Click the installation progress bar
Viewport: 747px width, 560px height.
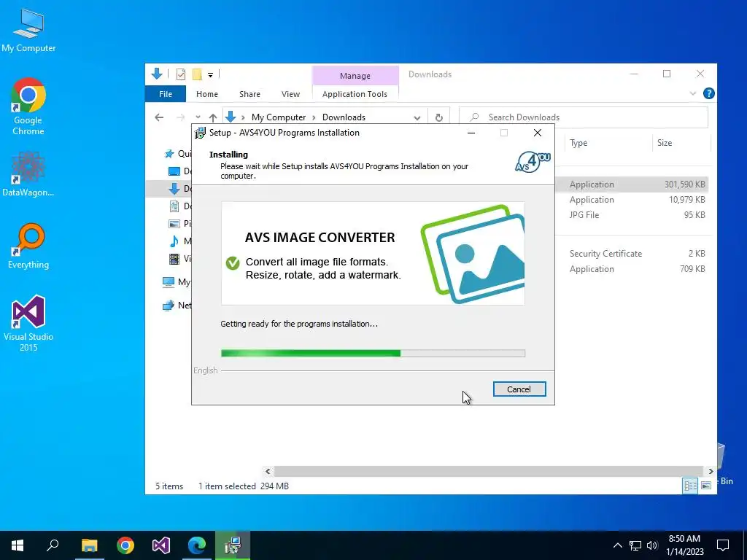373,354
